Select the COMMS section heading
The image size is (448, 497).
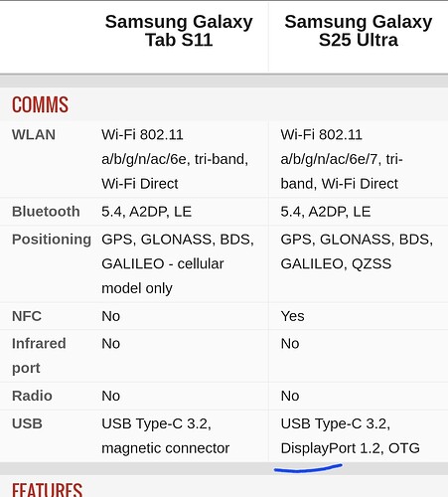(40, 104)
